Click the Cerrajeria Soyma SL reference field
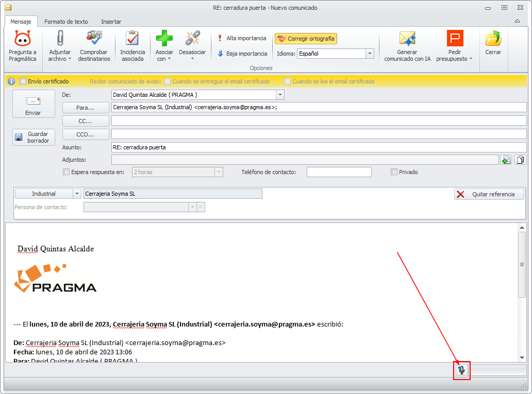Viewport: 532px width, 394px height. coord(173,194)
